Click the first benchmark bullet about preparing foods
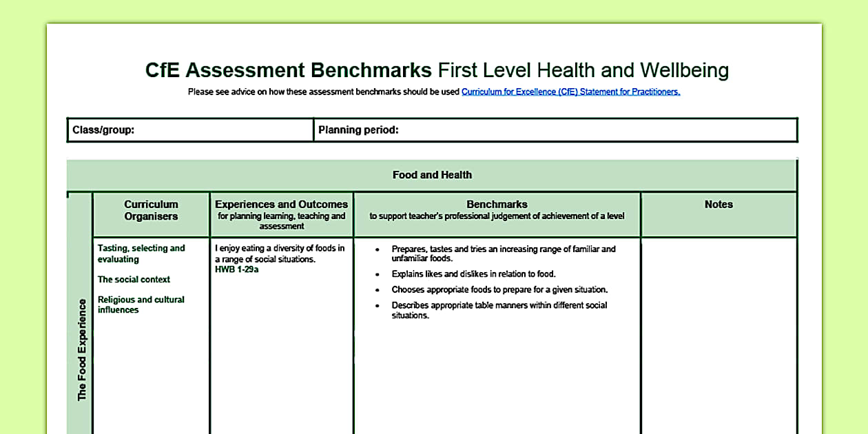 pyautogui.click(x=504, y=254)
